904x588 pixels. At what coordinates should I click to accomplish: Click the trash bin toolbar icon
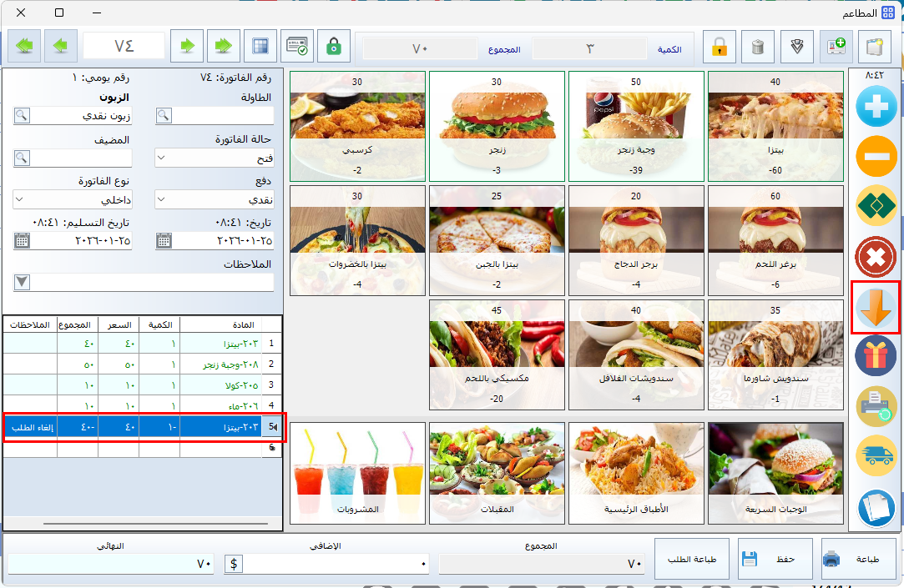758,47
